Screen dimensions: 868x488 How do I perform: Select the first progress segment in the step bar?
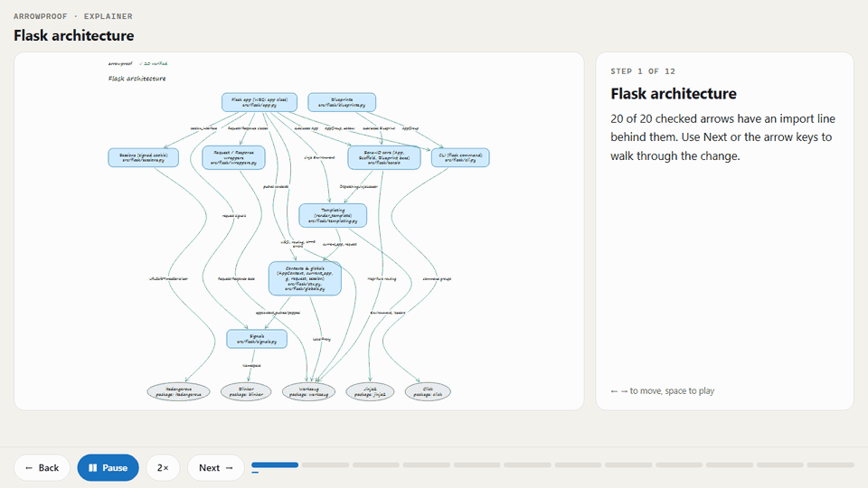click(275, 465)
